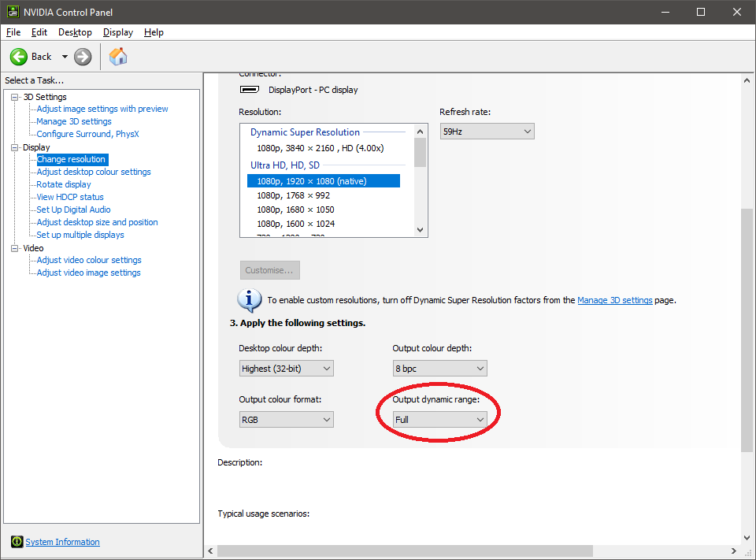Click horizontal scrollbar right arrow
756x560 pixels.
pos(734,551)
